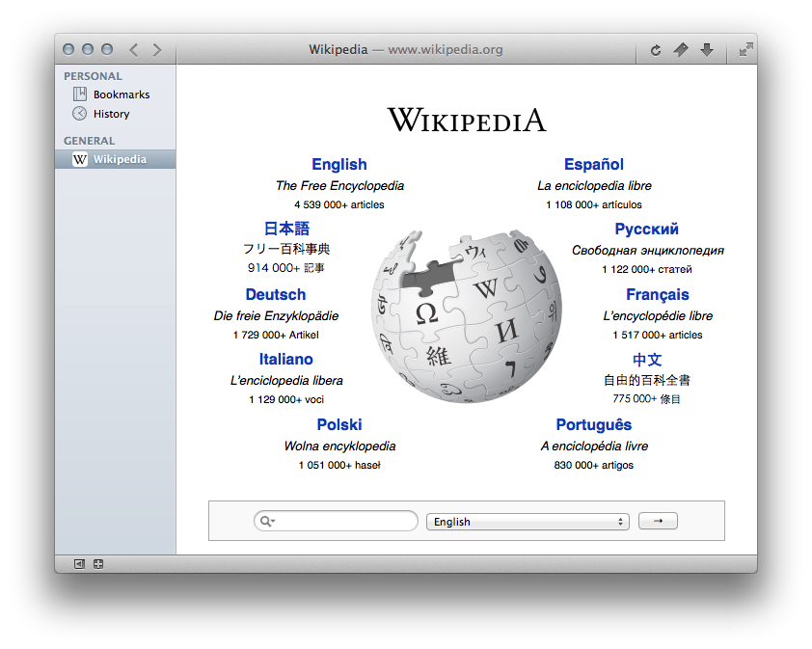812x649 pixels.
Task: Open the Deutsch Wikipedia link
Action: (x=276, y=294)
